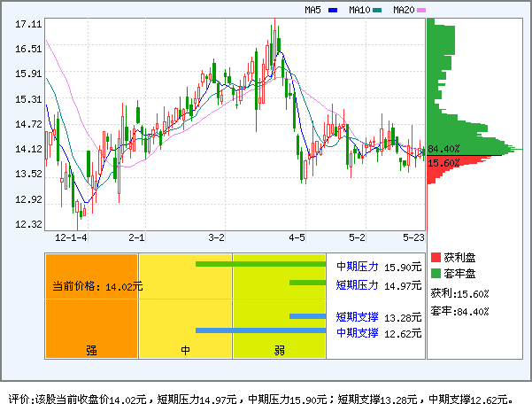Open the 短期支撑 link
This screenshot has height=404, width=532.
click(x=357, y=316)
